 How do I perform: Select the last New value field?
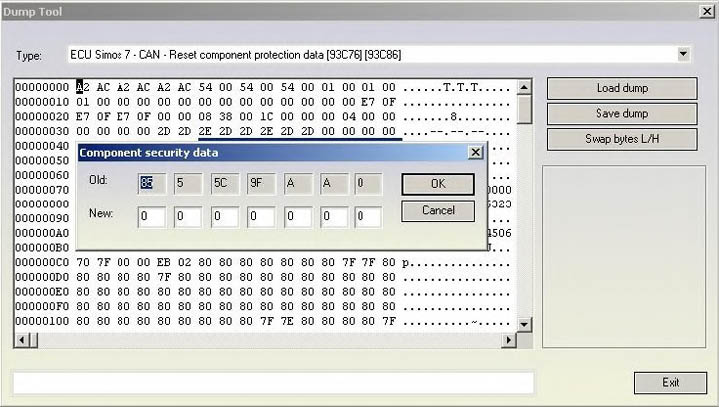coord(368,216)
